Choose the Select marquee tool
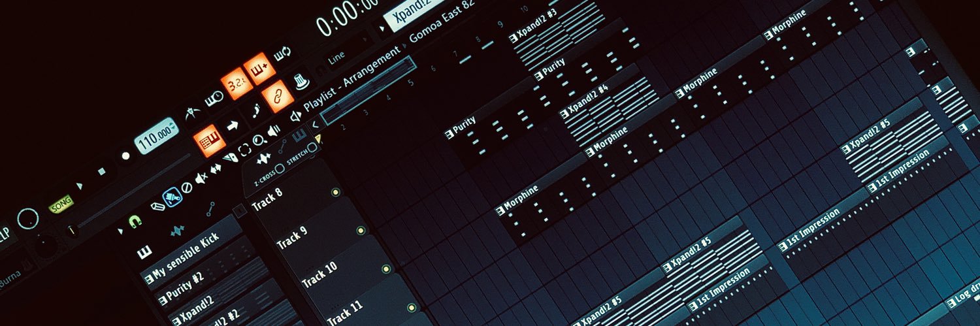The height and width of the screenshot is (326, 980). pyautogui.click(x=244, y=150)
